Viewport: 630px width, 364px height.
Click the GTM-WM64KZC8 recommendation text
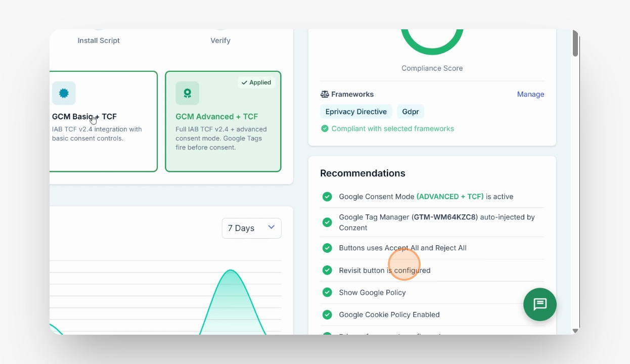click(437, 222)
